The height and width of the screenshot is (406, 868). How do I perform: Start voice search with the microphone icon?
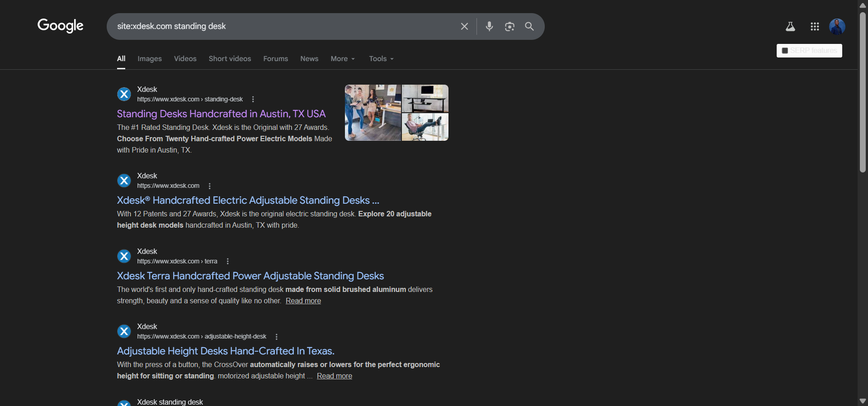click(489, 26)
